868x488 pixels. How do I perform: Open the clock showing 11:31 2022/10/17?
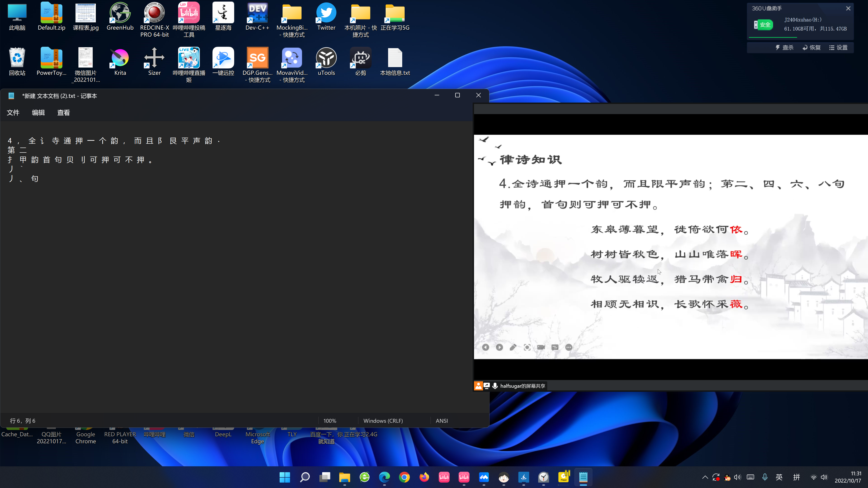(848, 477)
